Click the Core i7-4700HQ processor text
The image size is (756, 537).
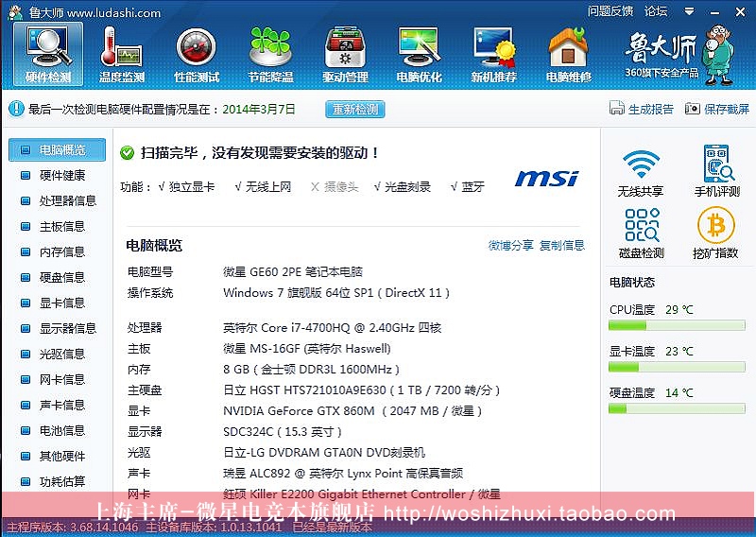pos(333,328)
